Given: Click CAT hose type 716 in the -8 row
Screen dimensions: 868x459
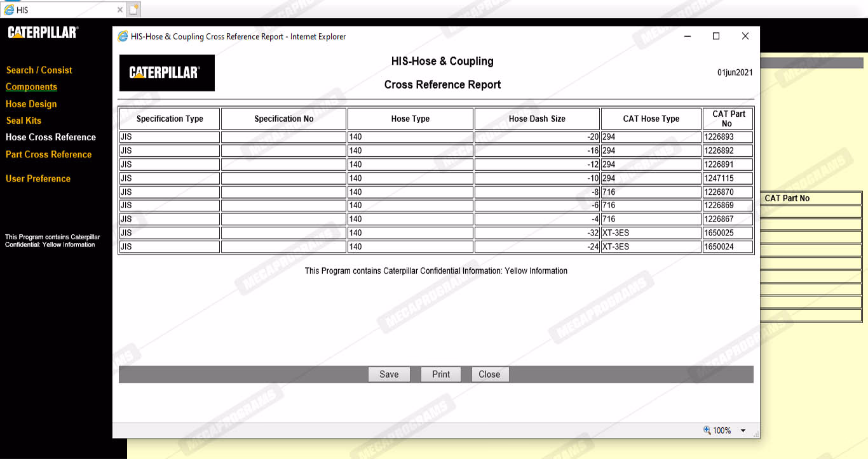Looking at the screenshot, I should coord(651,192).
